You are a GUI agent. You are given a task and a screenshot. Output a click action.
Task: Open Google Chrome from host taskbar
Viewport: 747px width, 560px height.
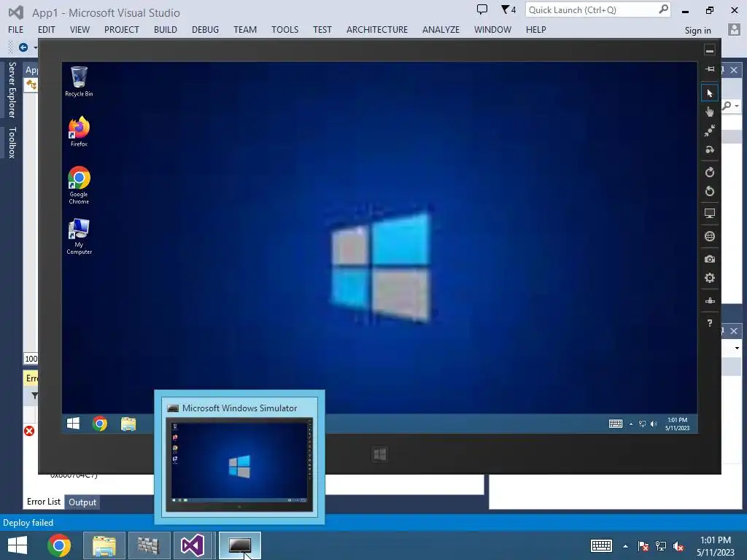click(x=59, y=545)
